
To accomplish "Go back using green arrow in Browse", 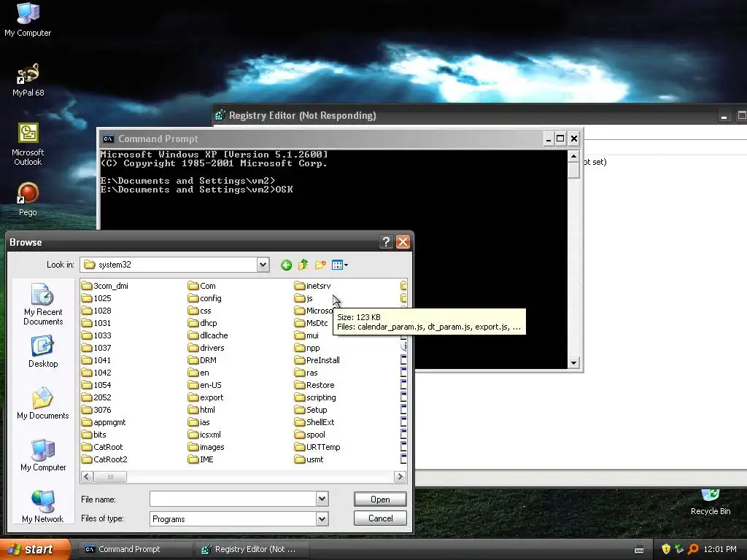I will 286,265.
